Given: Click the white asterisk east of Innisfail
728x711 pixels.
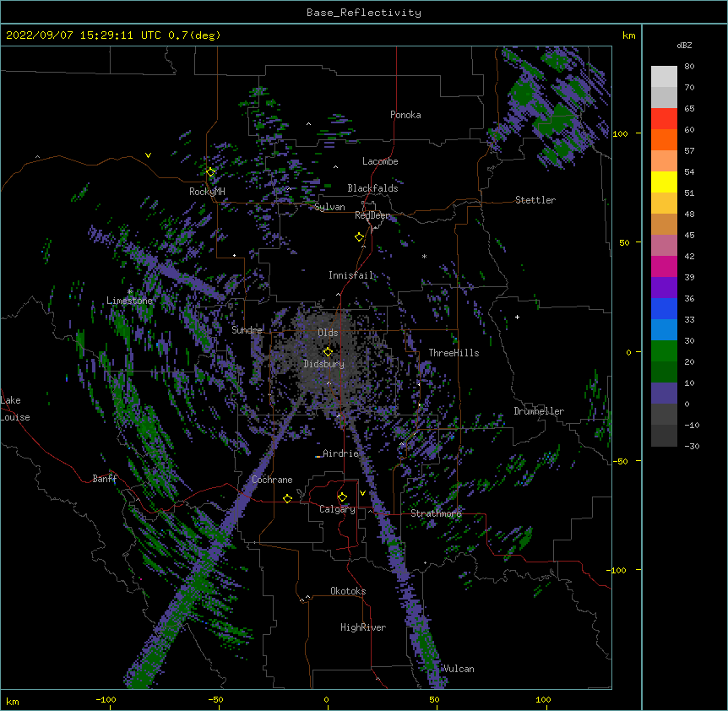Looking at the screenshot, I should tap(424, 256).
